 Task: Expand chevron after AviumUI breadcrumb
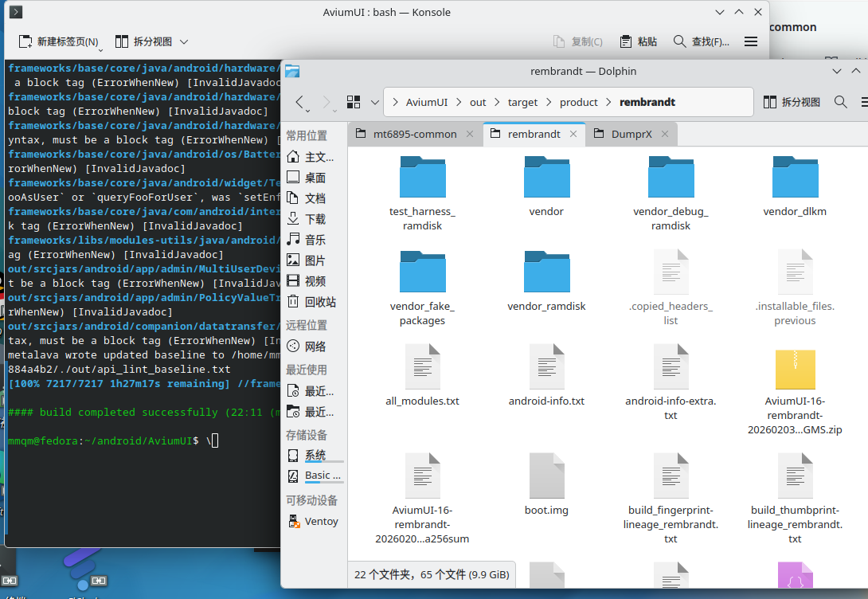coord(459,102)
